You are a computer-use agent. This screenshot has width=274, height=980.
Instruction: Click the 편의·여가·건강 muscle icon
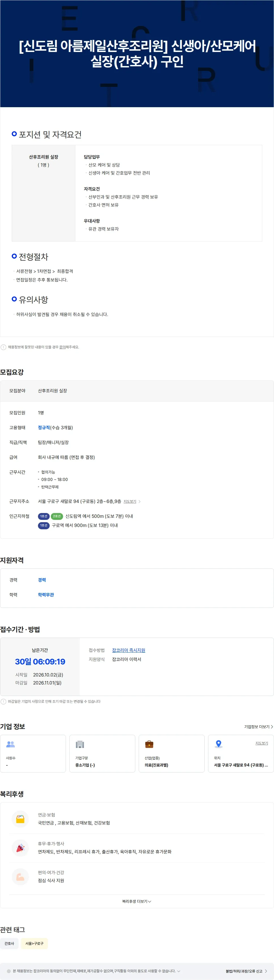[x=21, y=877]
